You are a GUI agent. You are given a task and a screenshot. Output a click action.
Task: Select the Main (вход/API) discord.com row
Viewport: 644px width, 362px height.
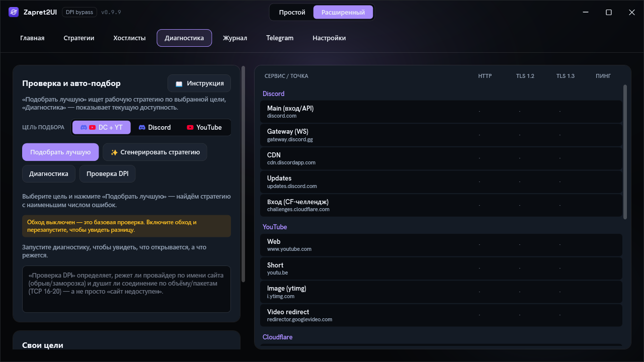tap(441, 112)
